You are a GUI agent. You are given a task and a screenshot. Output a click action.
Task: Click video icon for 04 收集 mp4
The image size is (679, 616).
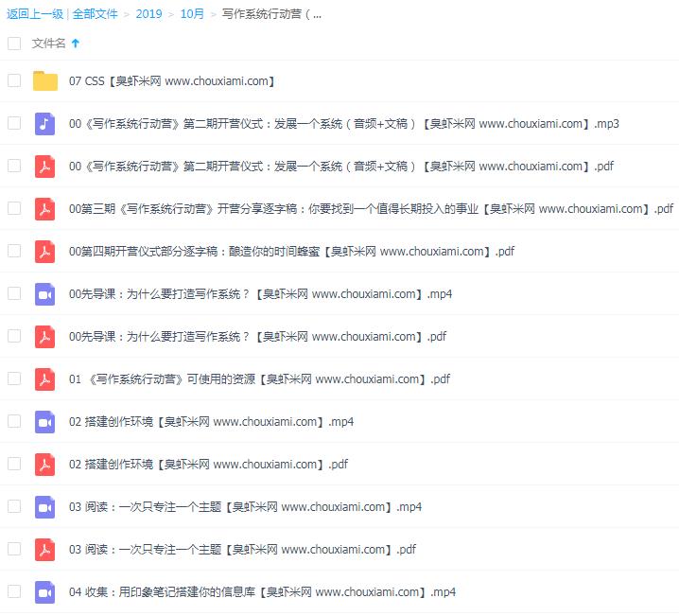45,592
